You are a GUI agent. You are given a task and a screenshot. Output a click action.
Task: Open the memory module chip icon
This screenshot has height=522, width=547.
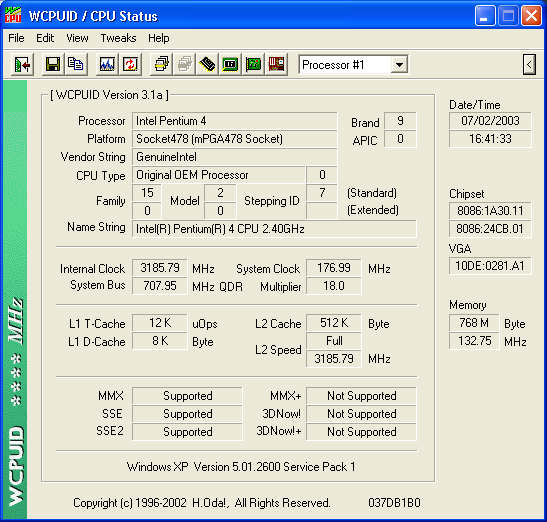coord(207,65)
